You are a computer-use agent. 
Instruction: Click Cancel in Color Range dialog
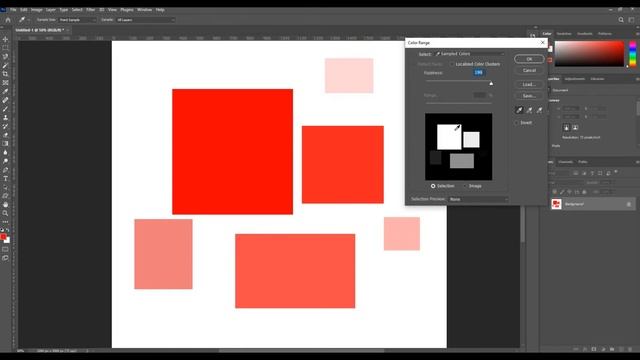click(x=529, y=71)
